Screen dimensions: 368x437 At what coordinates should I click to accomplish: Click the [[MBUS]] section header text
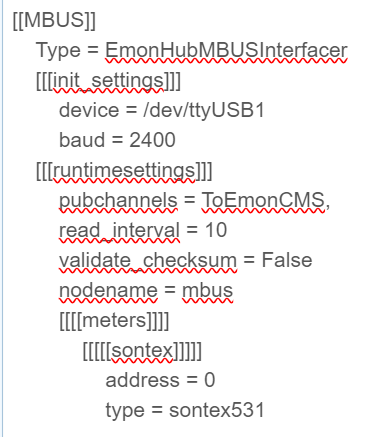(54, 20)
